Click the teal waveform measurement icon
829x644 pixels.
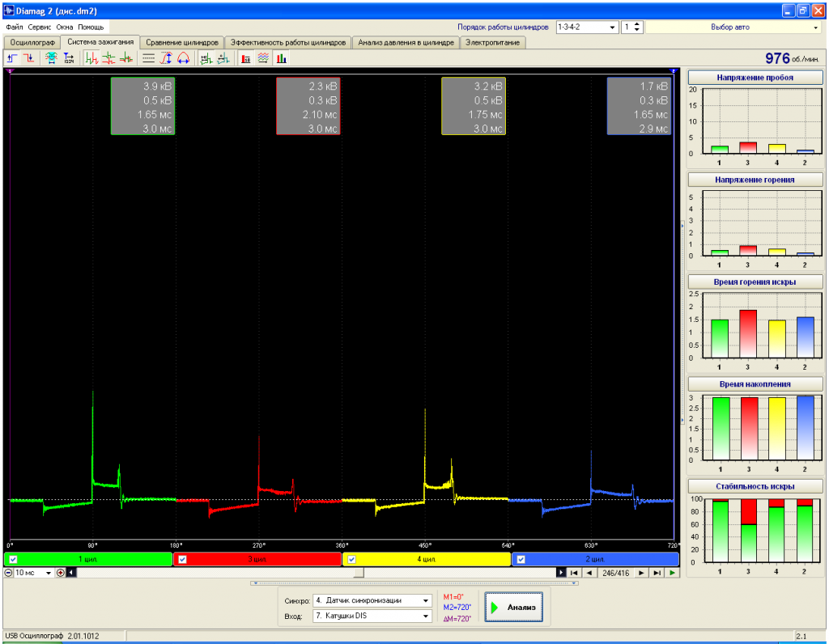click(223, 58)
